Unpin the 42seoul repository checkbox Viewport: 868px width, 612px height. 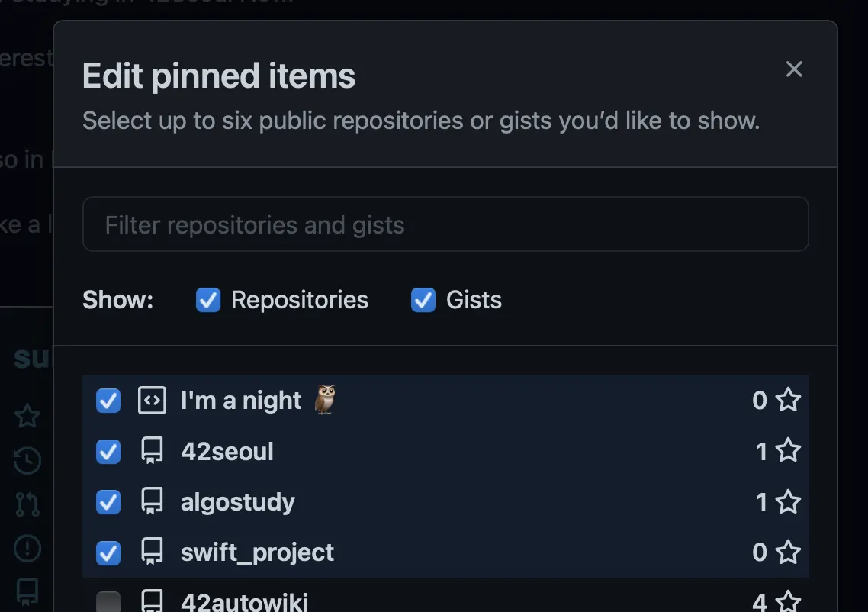tap(108, 451)
